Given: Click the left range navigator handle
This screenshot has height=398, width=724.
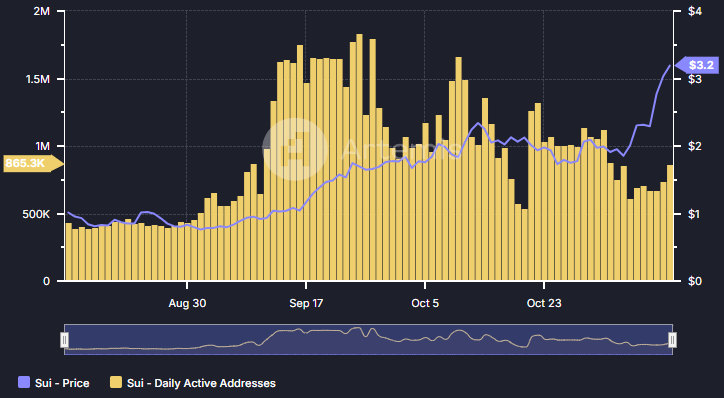Looking at the screenshot, I should click(x=65, y=340).
